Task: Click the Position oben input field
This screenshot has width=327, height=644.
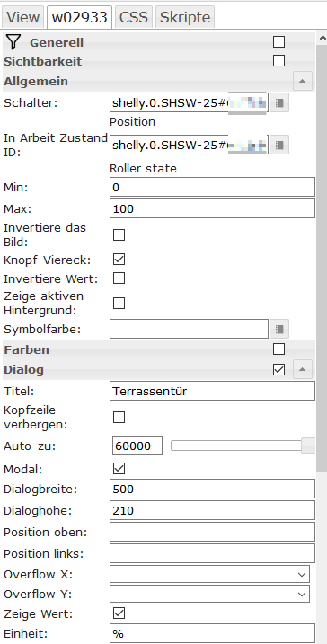Action: pyautogui.click(x=212, y=532)
